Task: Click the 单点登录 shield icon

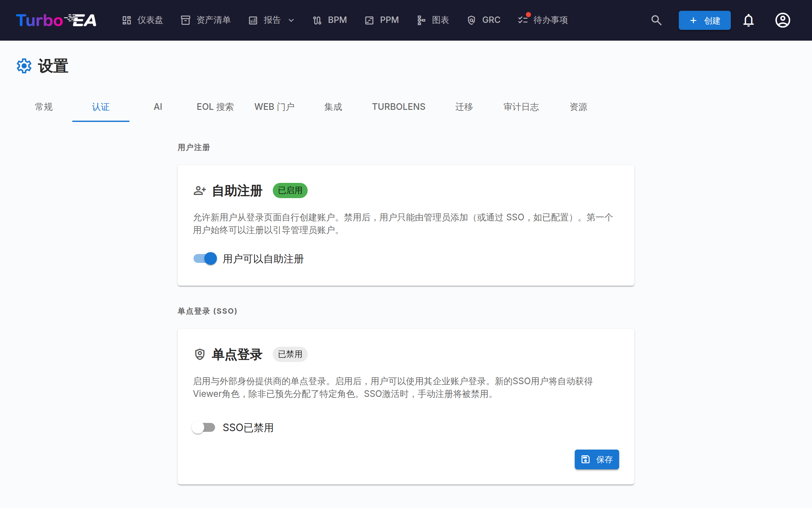Action: [200, 354]
